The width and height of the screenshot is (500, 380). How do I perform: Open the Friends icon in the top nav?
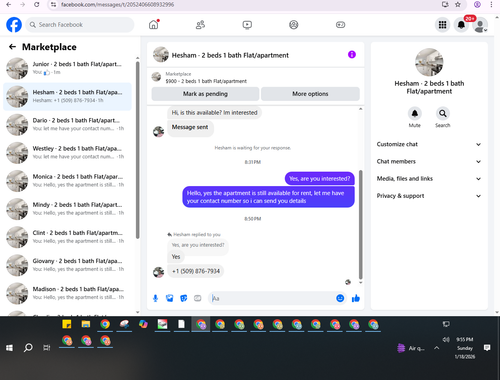click(200, 25)
